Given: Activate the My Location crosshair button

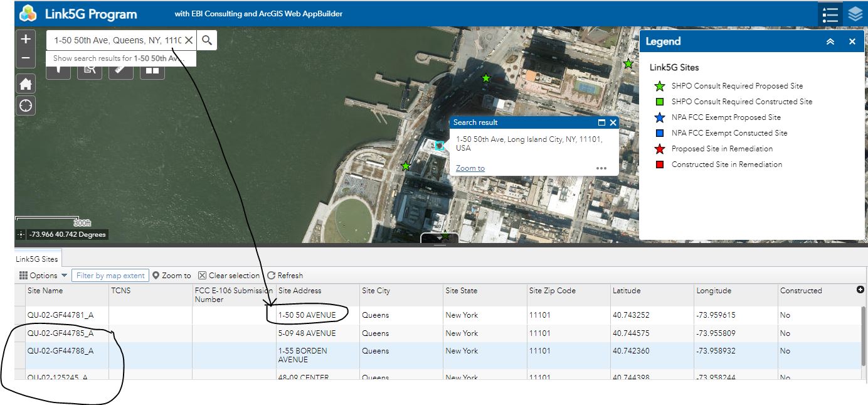Looking at the screenshot, I should click(26, 105).
